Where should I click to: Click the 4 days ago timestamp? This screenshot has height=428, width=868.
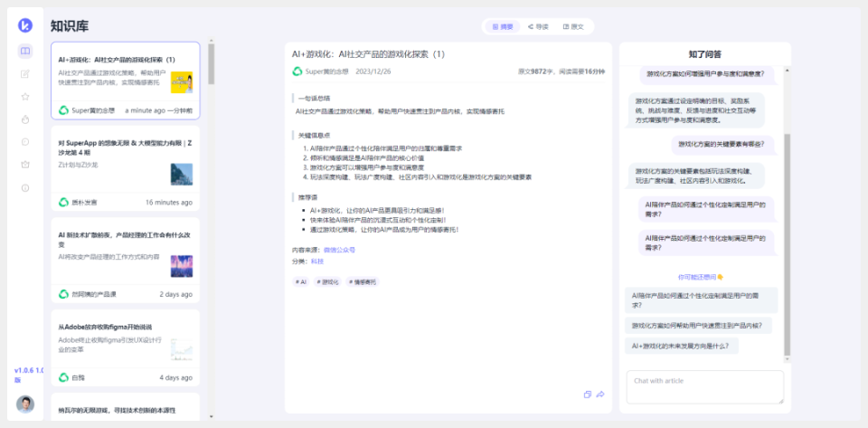[x=176, y=378]
